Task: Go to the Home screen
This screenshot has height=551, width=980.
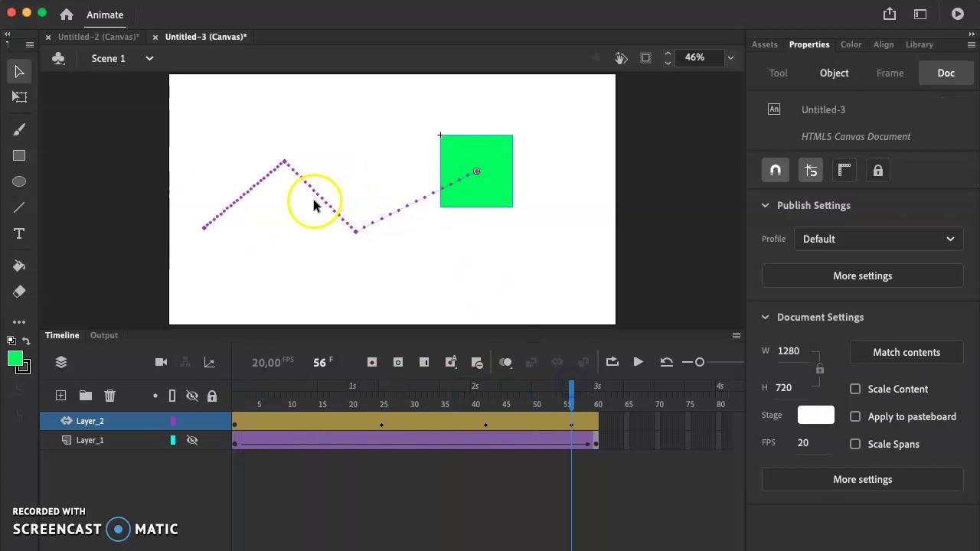Action: 67,15
